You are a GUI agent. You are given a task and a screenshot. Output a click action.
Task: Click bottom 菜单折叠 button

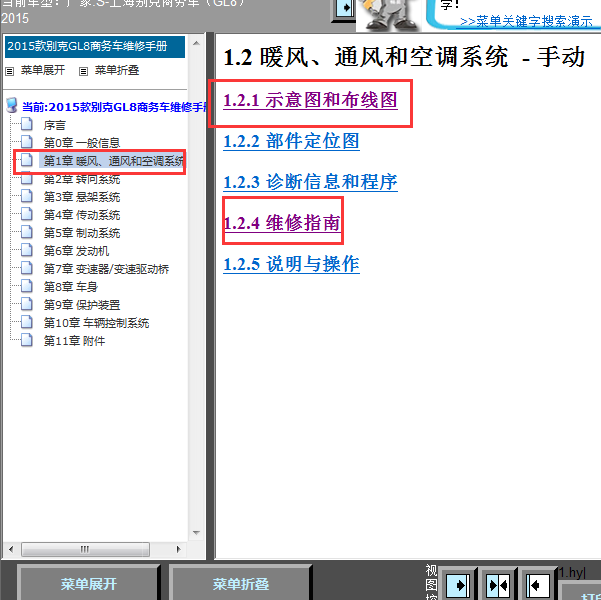(x=240, y=584)
